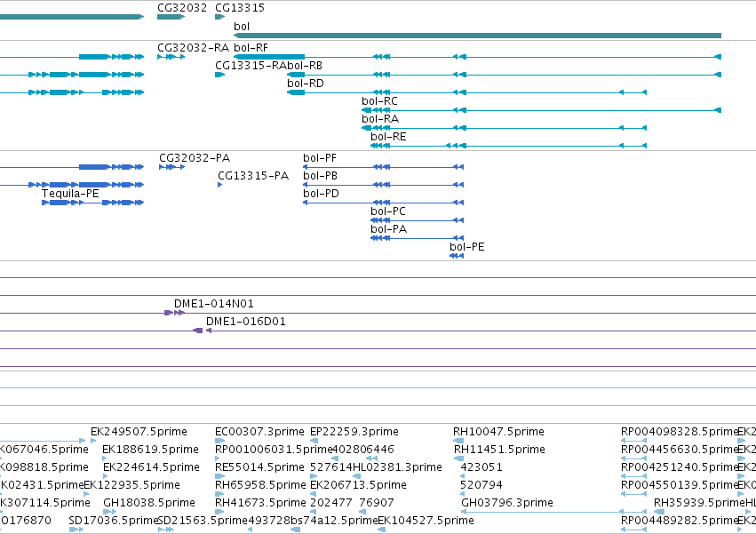Open EST SD21563.5prime
756x534 pixels.
pos(203,521)
